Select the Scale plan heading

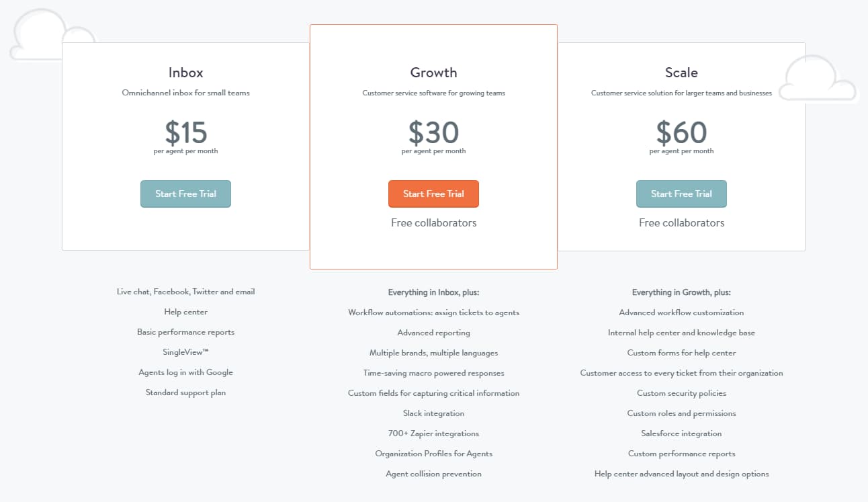(681, 73)
